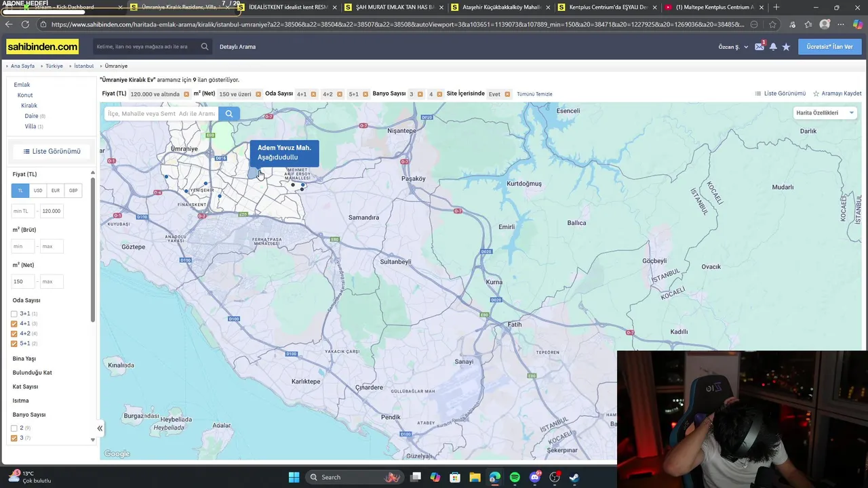Select the GBP currency toggle
Screen dimensions: 868x488
point(73,190)
